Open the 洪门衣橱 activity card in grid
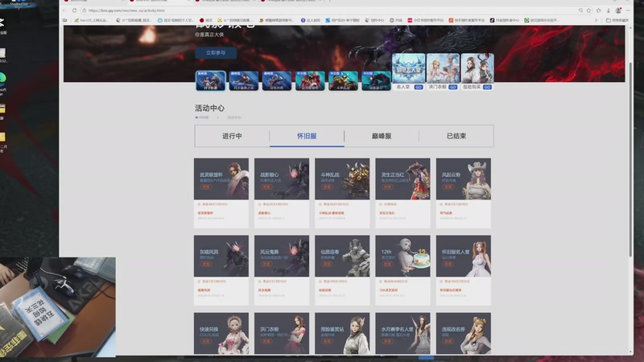The height and width of the screenshot is (362, 644). 281,333
